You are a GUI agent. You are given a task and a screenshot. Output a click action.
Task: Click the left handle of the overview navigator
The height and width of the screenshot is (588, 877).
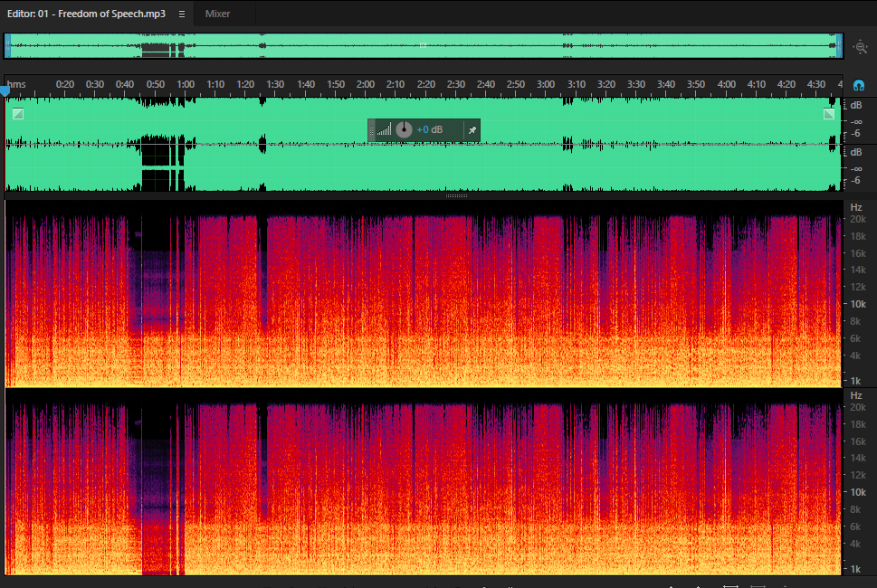[8, 46]
